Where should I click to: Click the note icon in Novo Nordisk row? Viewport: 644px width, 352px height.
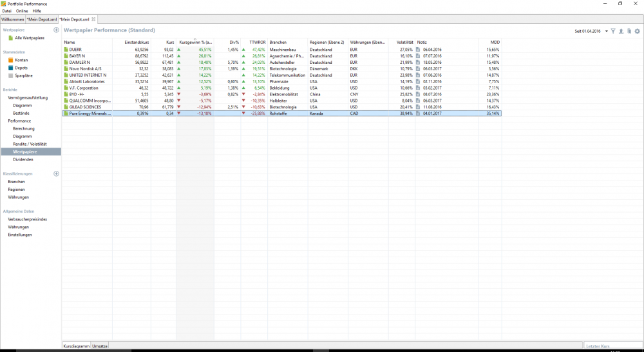418,69
